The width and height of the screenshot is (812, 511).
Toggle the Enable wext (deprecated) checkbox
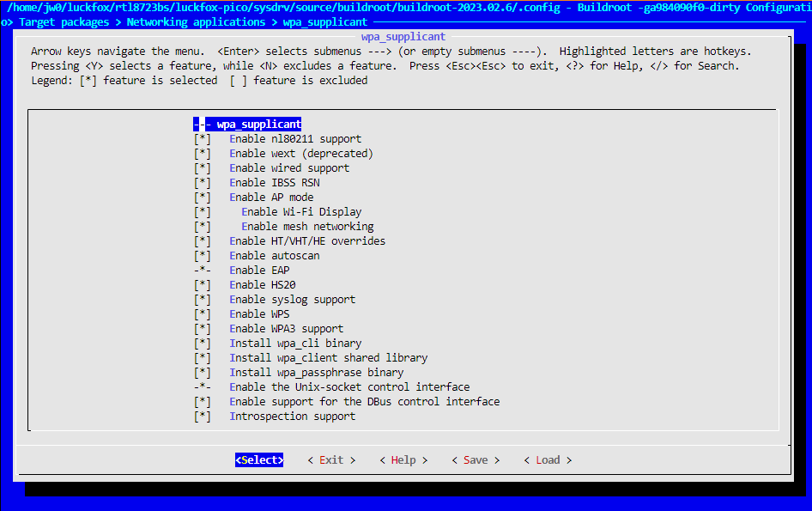click(203, 154)
